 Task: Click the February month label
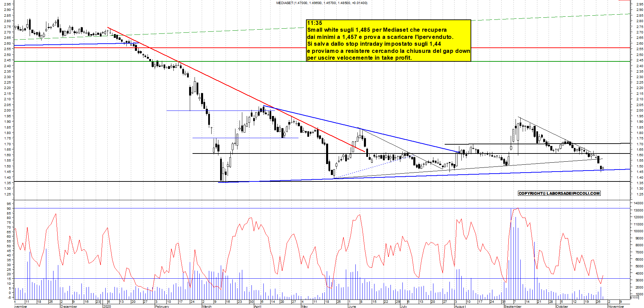tap(162, 306)
